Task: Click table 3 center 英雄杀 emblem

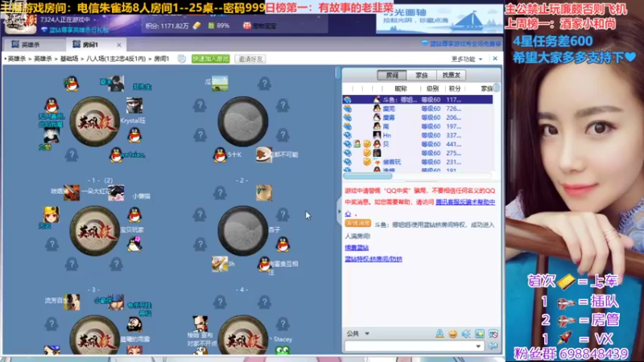Action: point(94,231)
